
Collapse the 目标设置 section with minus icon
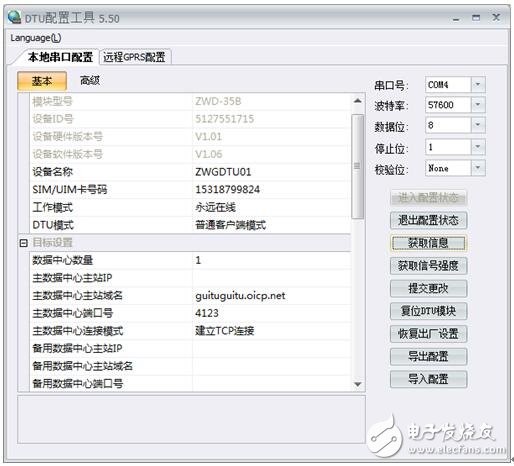pos(23,243)
